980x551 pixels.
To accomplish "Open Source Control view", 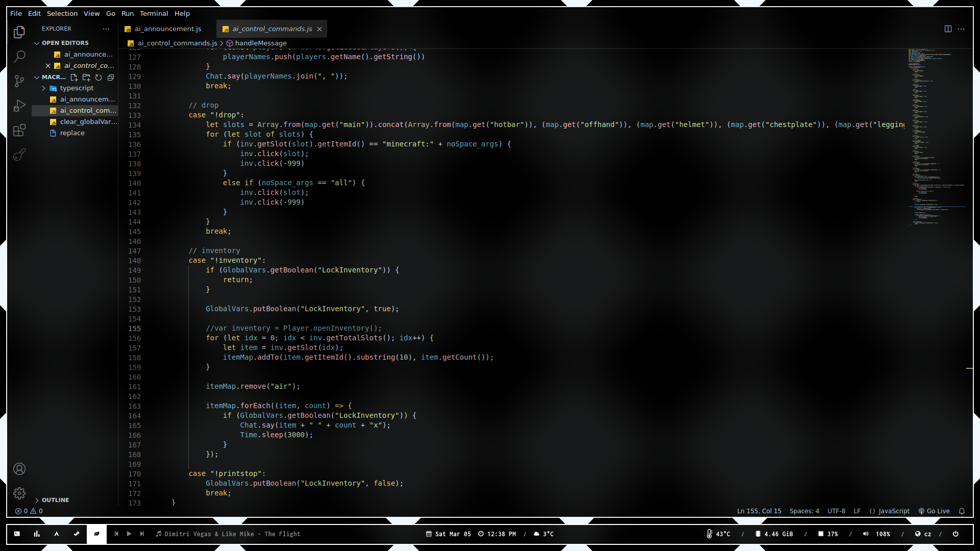I will pyautogui.click(x=19, y=81).
